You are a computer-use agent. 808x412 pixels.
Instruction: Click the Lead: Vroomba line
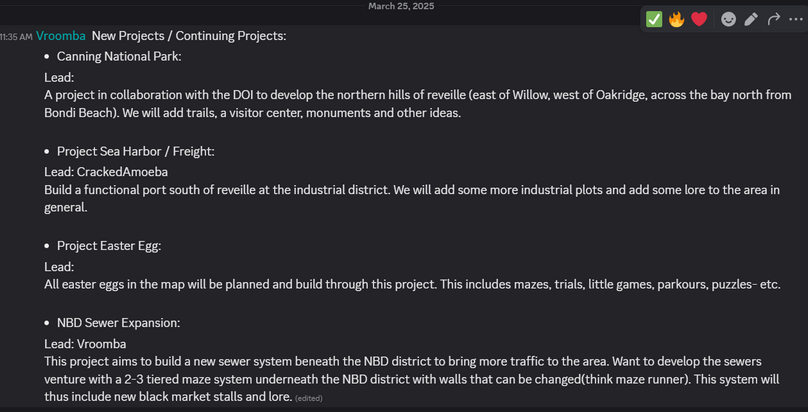point(85,344)
